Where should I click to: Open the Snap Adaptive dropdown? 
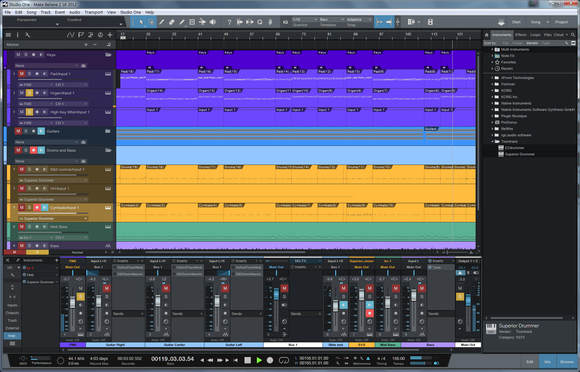click(359, 19)
